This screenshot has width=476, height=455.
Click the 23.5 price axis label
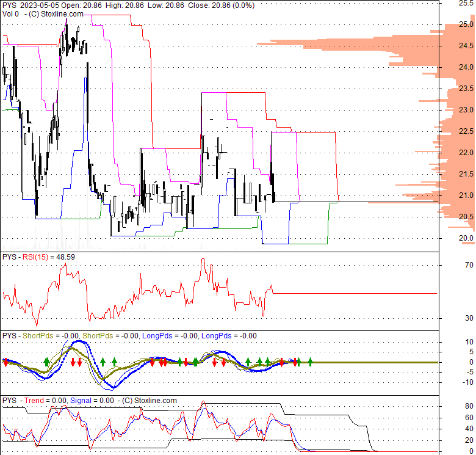466,89
